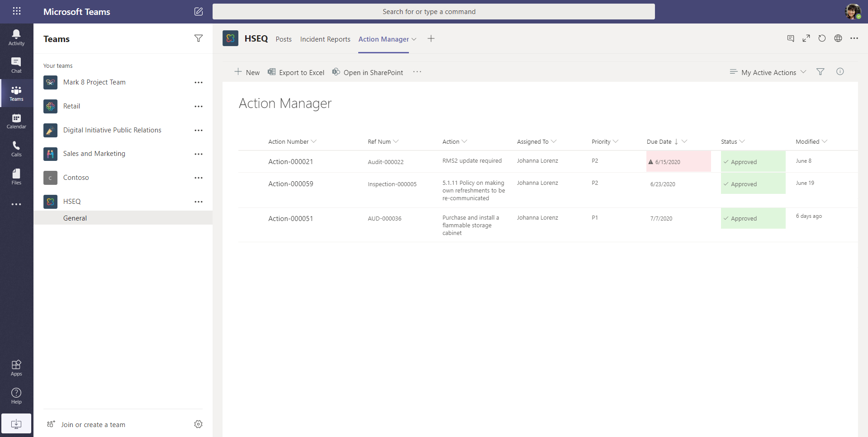The width and height of the screenshot is (868, 437).
Task: Click the HSEQ team logo in header
Action: 230,38
